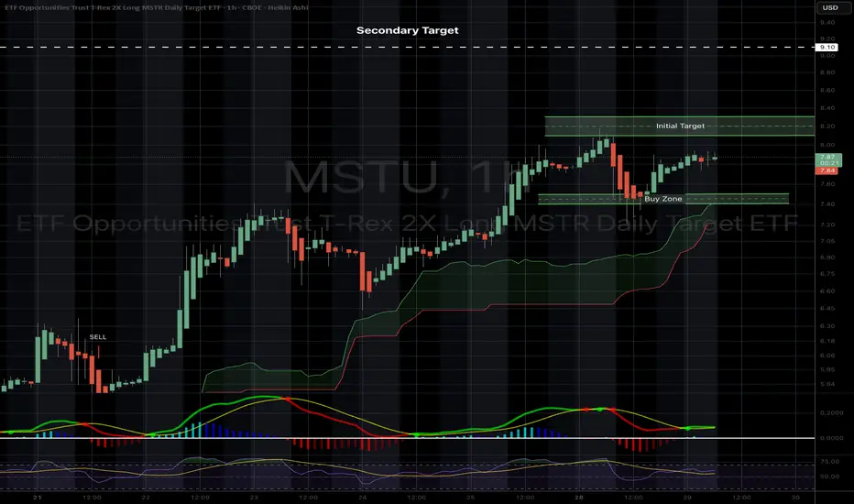Click the 6.60 price axis value
854x504 pixels.
pos(827,291)
